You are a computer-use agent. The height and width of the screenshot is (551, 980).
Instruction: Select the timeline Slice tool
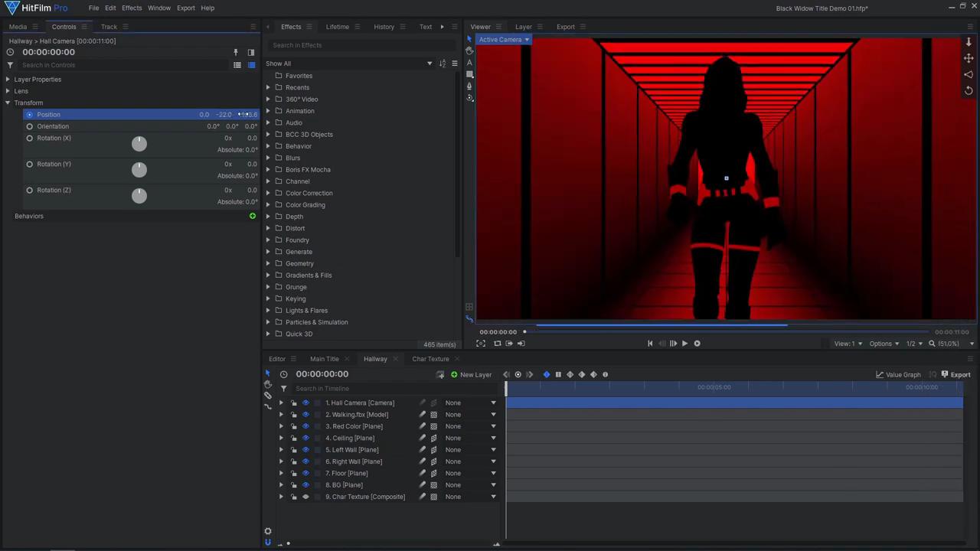pyautogui.click(x=268, y=396)
